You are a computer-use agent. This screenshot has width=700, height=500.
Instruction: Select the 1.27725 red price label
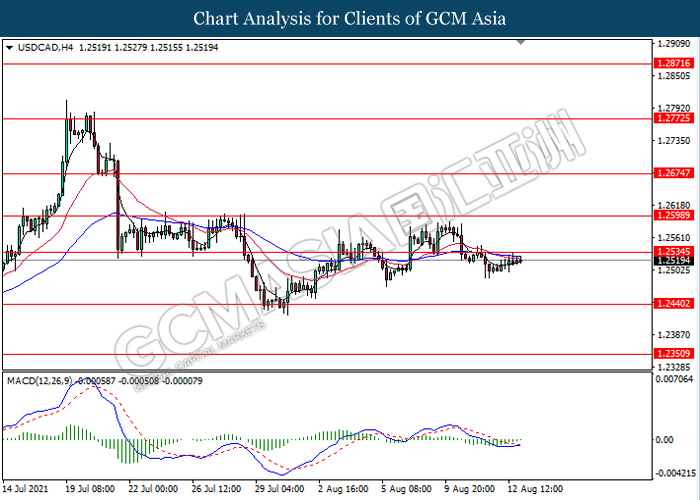674,118
